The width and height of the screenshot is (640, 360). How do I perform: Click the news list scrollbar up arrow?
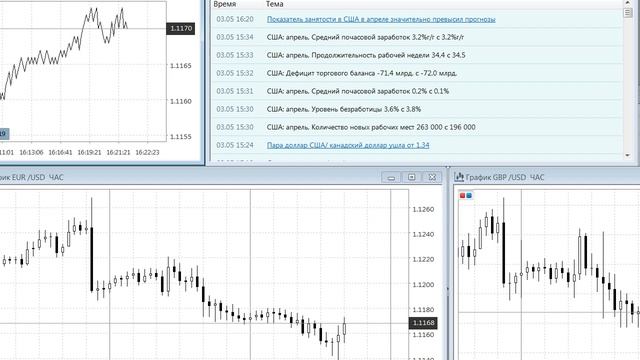tap(628, 3)
